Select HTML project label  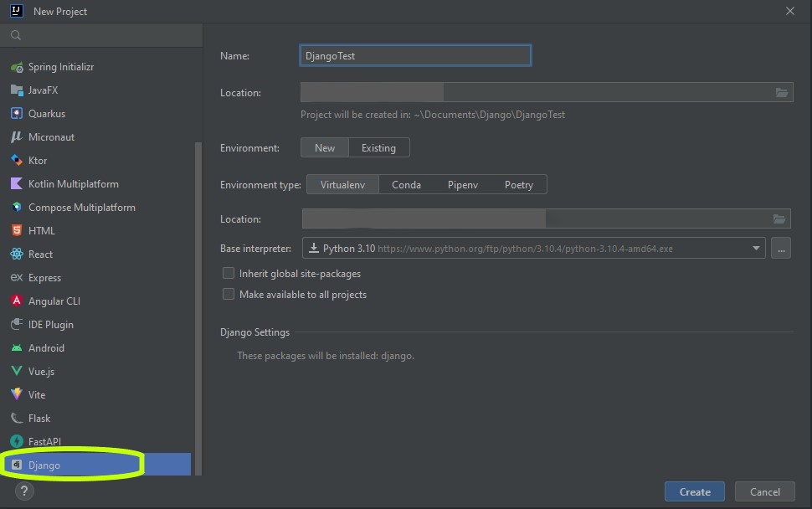pyautogui.click(x=41, y=230)
